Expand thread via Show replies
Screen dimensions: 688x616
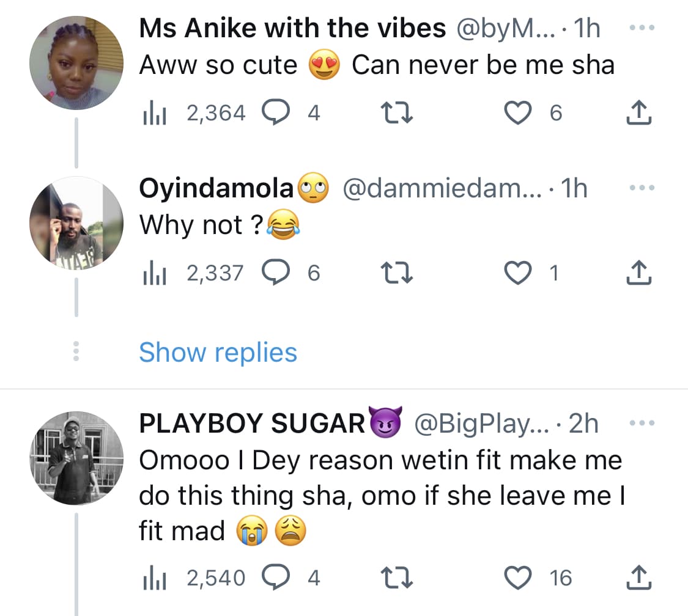218,353
